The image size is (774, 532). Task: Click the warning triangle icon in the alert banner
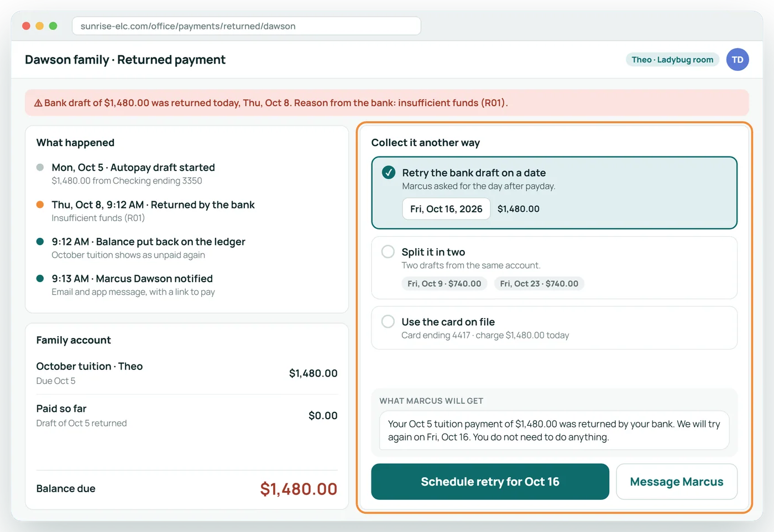click(x=38, y=103)
